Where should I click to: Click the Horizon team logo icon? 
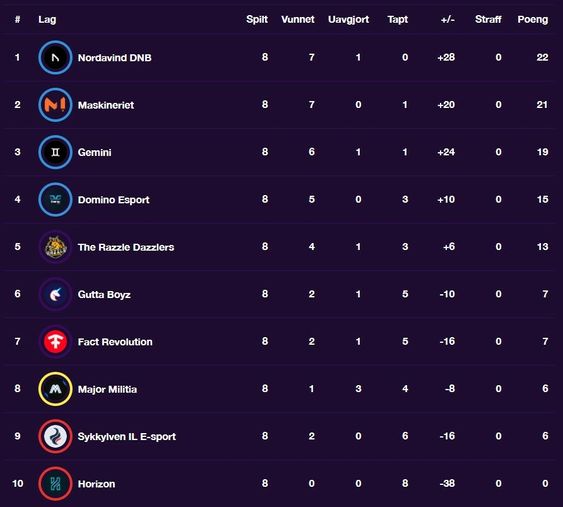[x=55, y=484]
